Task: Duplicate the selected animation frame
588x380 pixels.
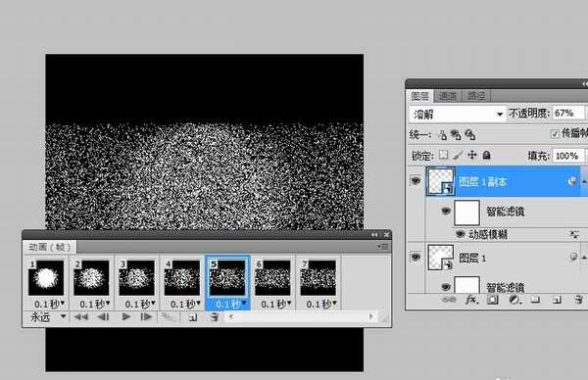Action: click(193, 317)
